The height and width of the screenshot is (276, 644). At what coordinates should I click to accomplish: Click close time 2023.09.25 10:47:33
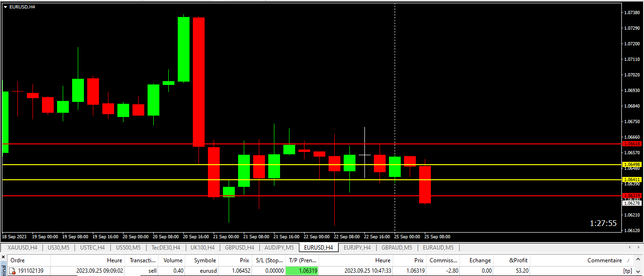click(x=368, y=271)
